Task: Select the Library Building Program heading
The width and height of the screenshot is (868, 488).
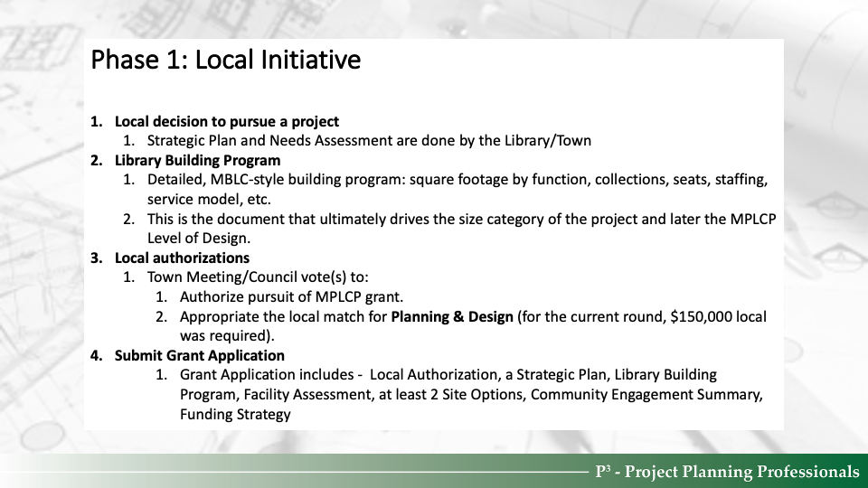Action: tap(197, 161)
